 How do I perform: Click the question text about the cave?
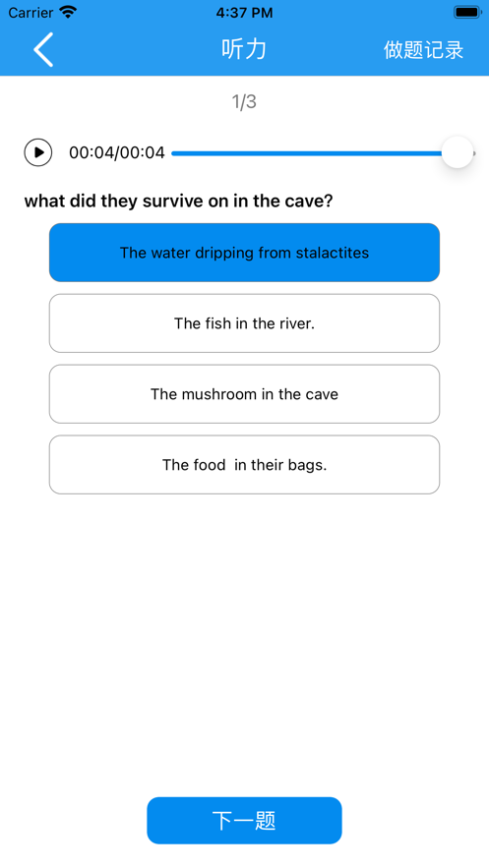(178, 201)
